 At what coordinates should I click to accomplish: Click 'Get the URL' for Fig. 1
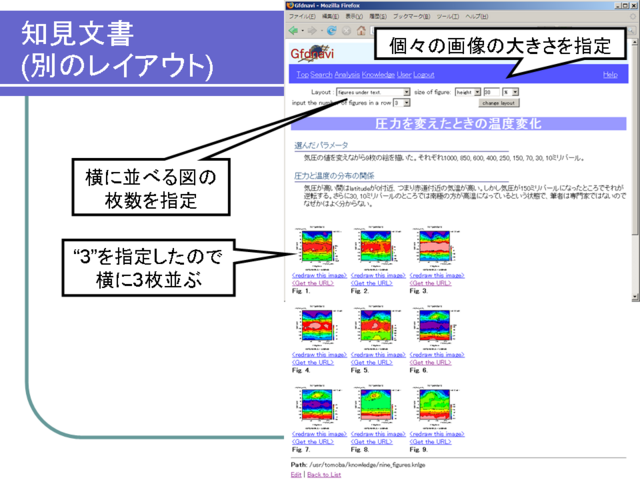pyautogui.click(x=313, y=283)
